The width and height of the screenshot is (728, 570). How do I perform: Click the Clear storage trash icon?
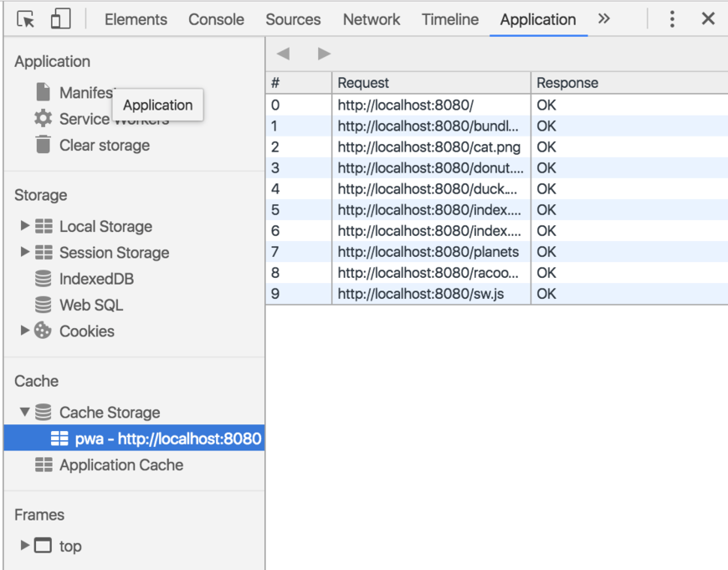44,145
